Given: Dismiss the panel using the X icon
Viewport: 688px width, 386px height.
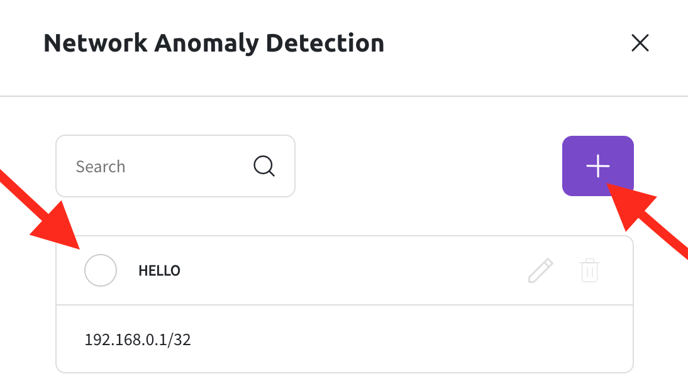Looking at the screenshot, I should 640,43.
